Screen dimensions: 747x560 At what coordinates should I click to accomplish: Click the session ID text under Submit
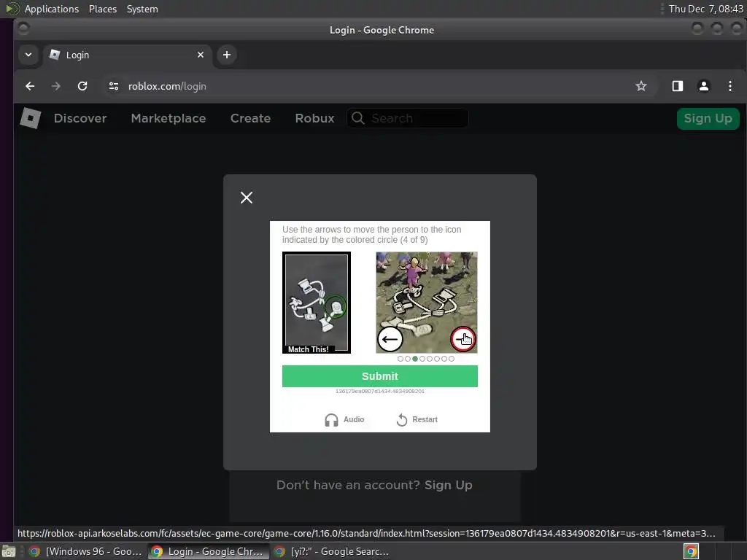tap(379, 391)
